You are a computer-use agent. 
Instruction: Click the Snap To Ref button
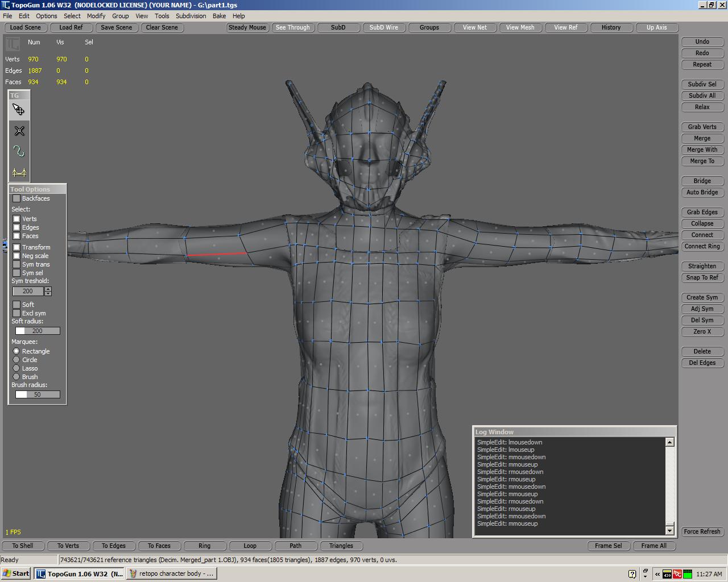pyautogui.click(x=702, y=277)
